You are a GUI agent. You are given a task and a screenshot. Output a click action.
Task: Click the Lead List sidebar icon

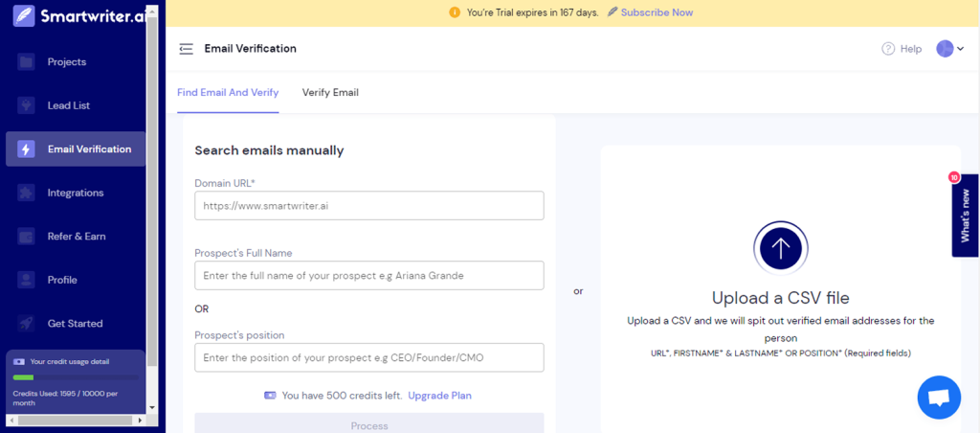click(x=26, y=105)
